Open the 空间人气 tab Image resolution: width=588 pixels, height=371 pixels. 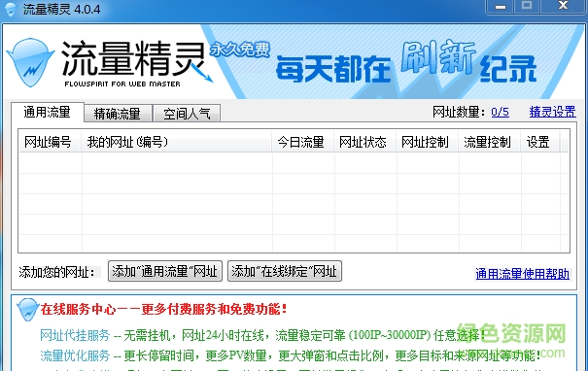click(187, 114)
